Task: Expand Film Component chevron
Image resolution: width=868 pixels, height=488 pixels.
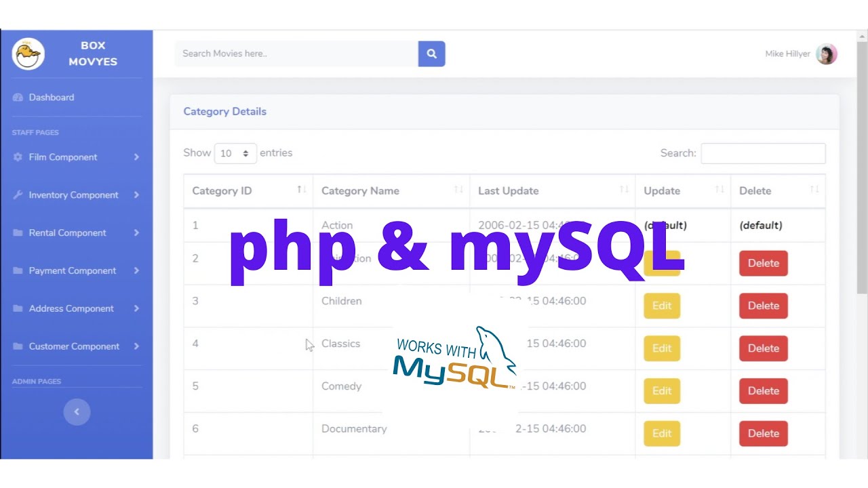Action: pyautogui.click(x=136, y=157)
